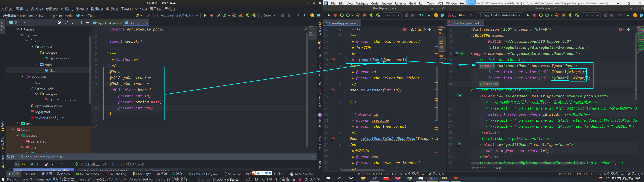Viewport: 644px width, 182px height.
Task: Collapse all in the project panel toolbar
Action: pyautogui.click(x=73, y=23)
